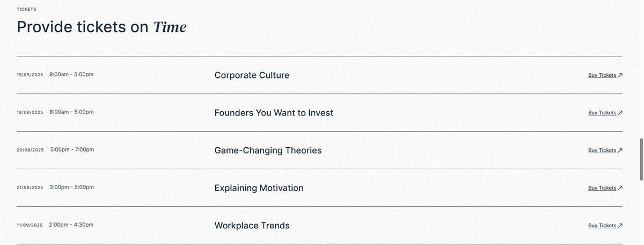Image resolution: width=644 pixels, height=245 pixels.
Task: Click arrow icon for Workplace Trends tickets
Action: pyautogui.click(x=620, y=226)
